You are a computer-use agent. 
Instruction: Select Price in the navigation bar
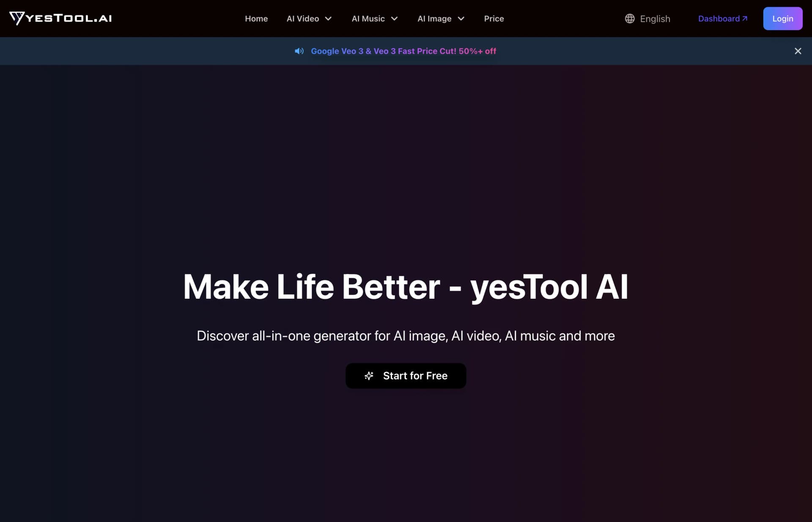click(494, 19)
